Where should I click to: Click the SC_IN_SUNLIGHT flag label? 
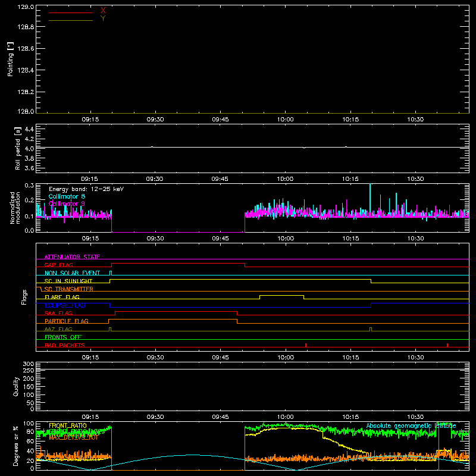68,281
